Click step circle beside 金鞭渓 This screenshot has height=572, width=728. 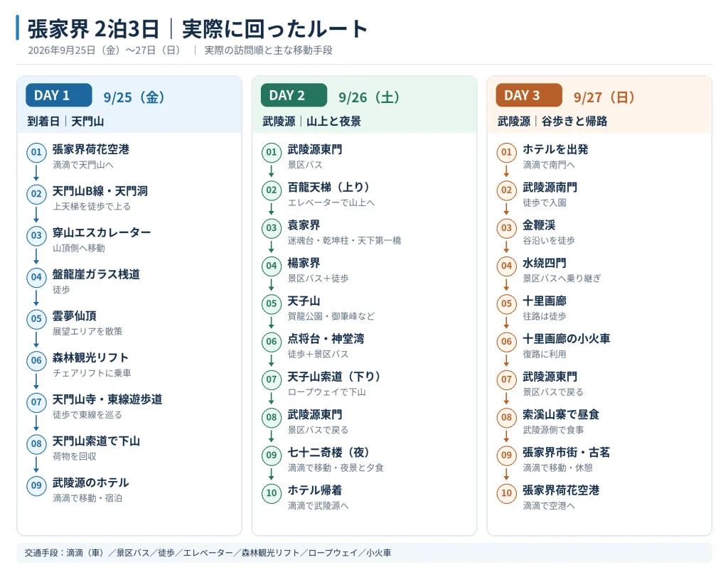[x=506, y=228]
